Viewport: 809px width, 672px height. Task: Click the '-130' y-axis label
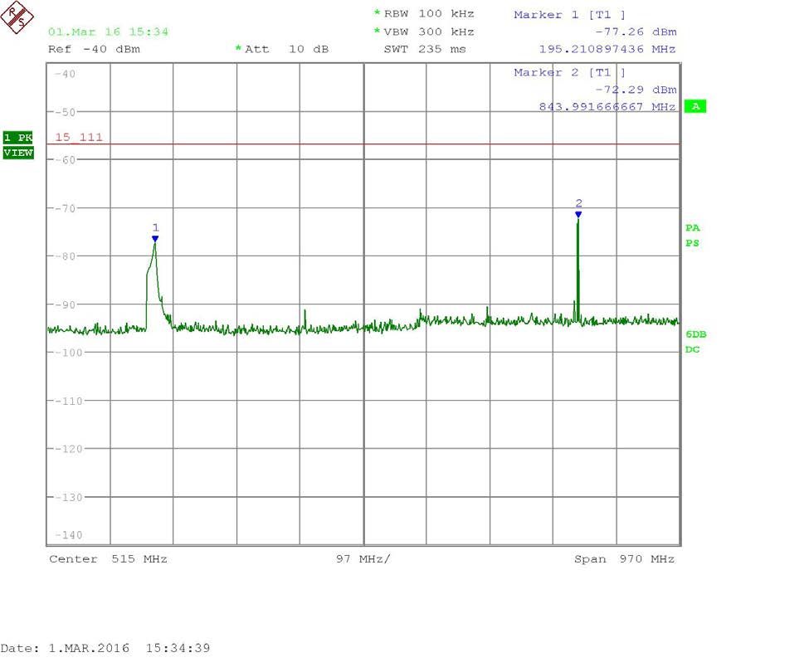68,498
